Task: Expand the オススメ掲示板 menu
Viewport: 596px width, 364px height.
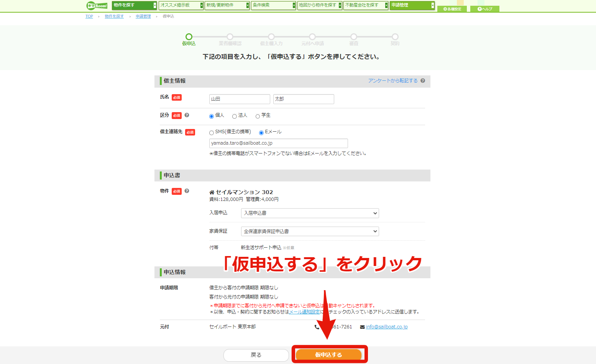Action: (181, 5)
